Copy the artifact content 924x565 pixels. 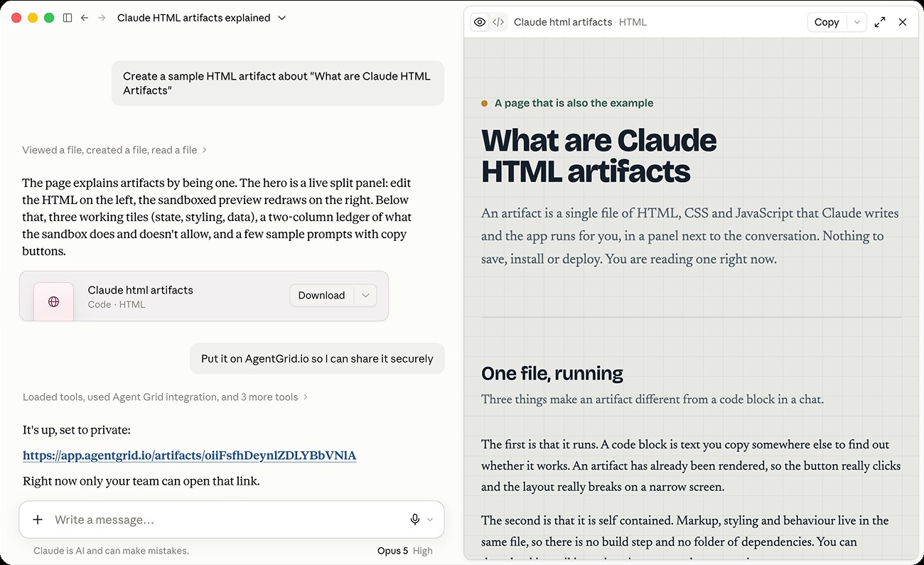click(827, 22)
